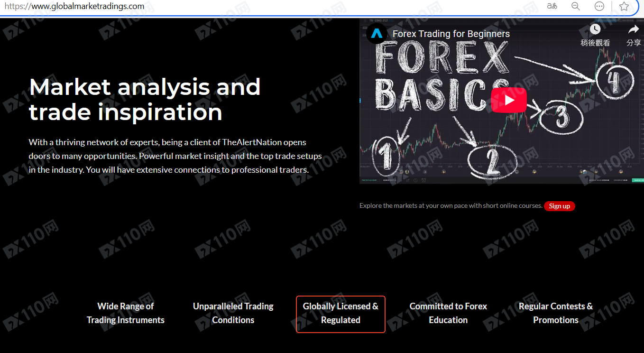Add page to favorites with star icon
The height and width of the screenshot is (353, 644).
tap(624, 6)
